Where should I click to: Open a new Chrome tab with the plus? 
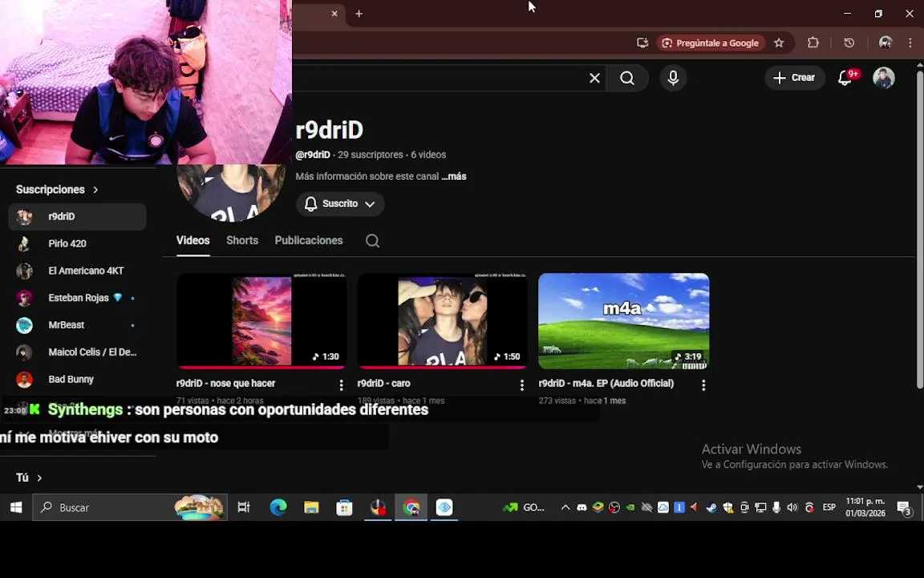click(359, 14)
